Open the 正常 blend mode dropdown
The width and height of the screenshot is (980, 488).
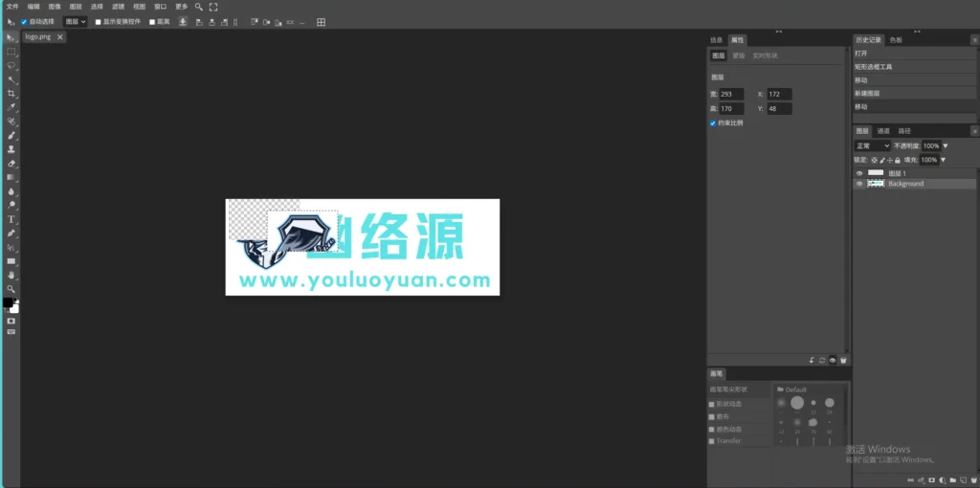[x=873, y=145]
